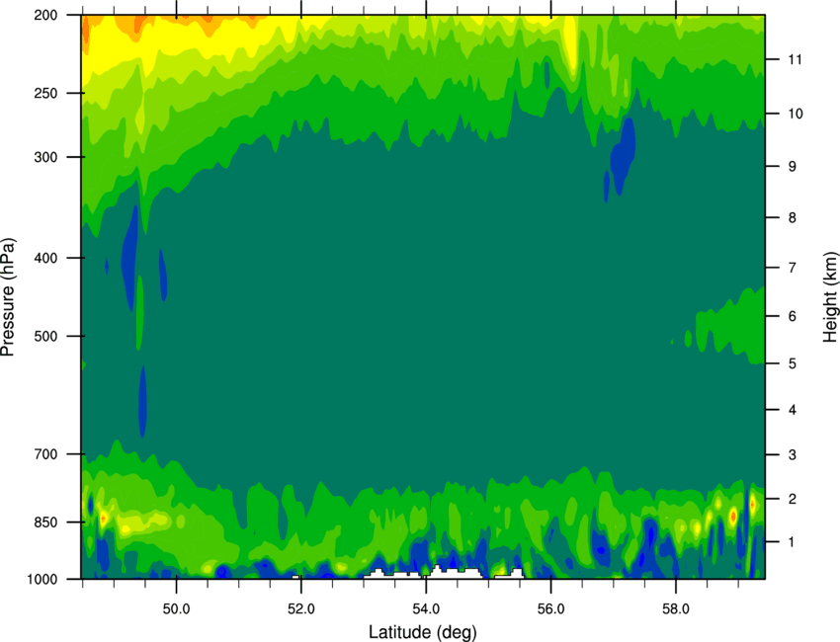Select the 850 pressure tick label
The width and height of the screenshot is (840, 642).
45,522
